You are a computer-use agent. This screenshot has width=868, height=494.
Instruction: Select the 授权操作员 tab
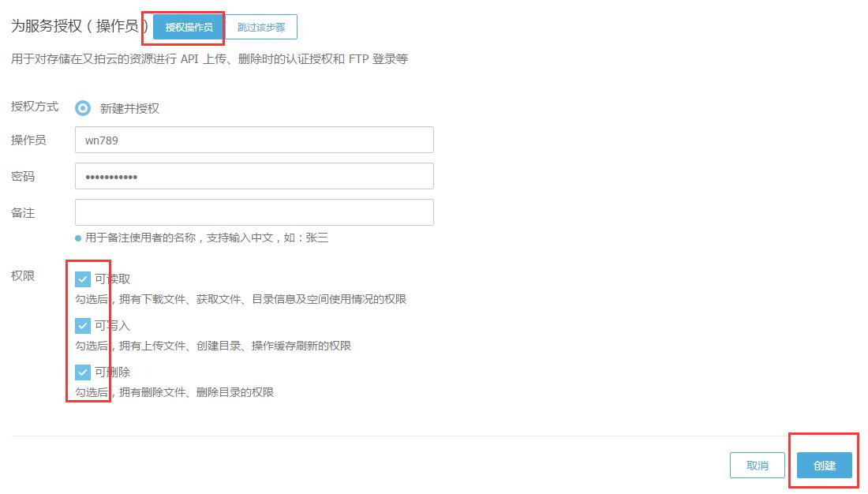188,27
